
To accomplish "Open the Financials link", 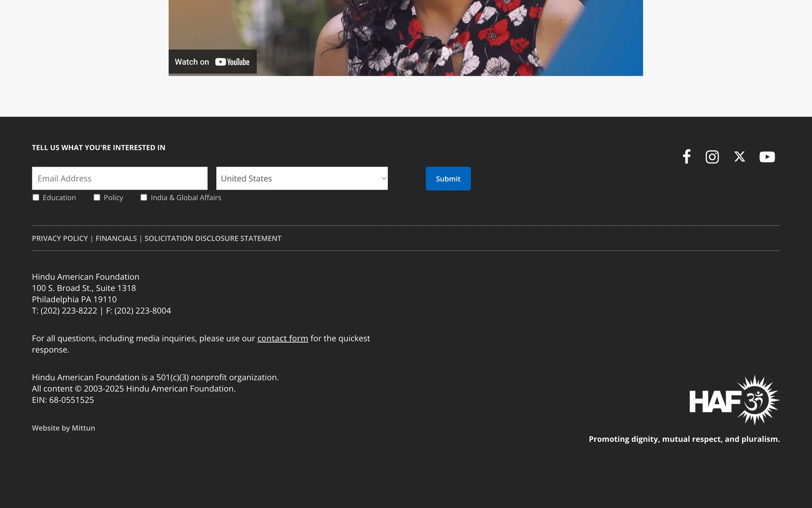I will point(116,238).
